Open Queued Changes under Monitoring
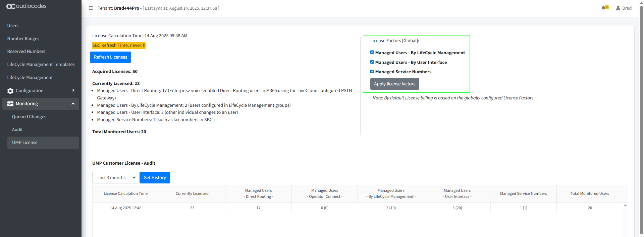The height and width of the screenshot is (237, 644). tap(29, 117)
